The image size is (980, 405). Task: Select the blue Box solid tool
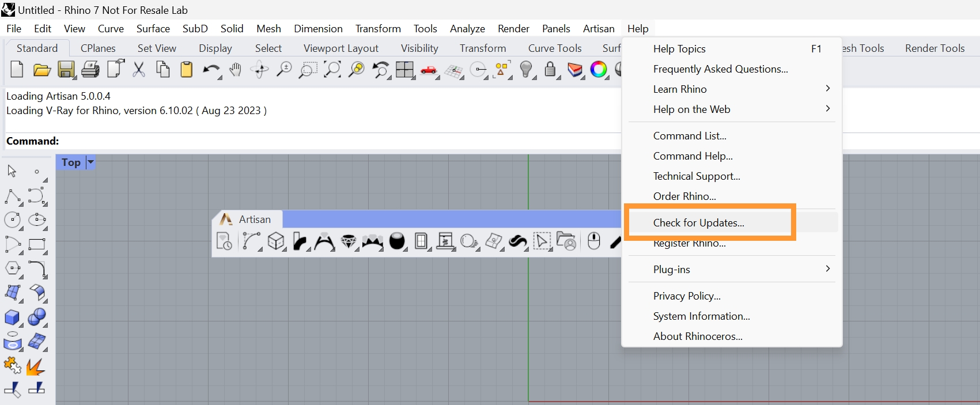coord(12,317)
